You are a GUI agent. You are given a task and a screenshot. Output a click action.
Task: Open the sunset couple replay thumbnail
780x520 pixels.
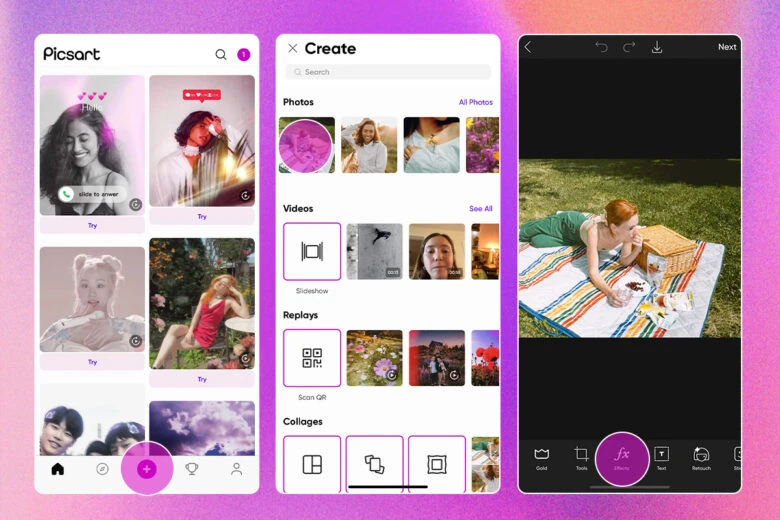point(437,358)
